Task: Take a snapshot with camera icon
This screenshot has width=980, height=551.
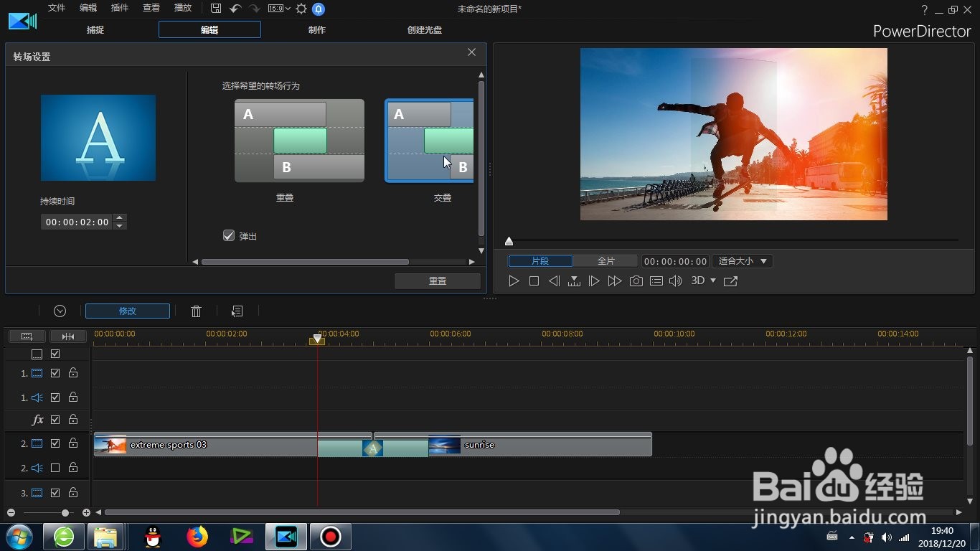Action: point(636,281)
